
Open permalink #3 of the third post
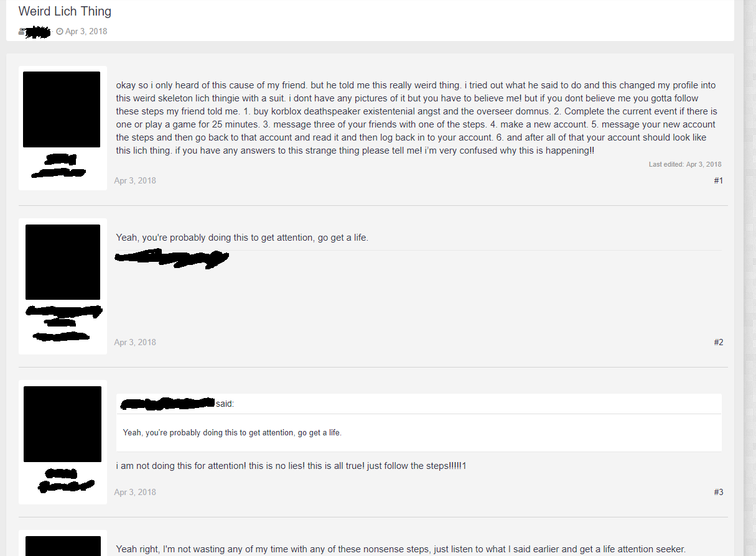pyautogui.click(x=718, y=493)
